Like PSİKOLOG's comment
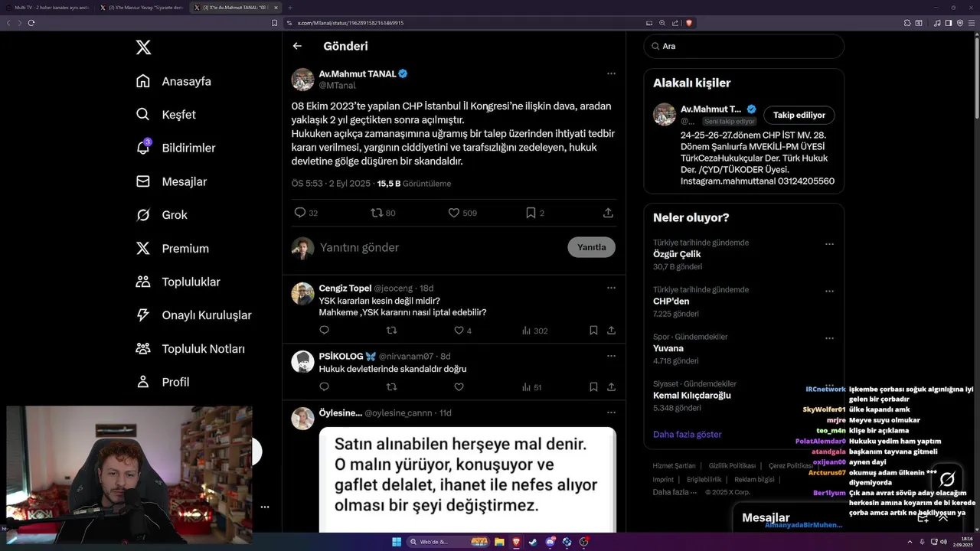The height and width of the screenshot is (551, 980). click(x=459, y=387)
